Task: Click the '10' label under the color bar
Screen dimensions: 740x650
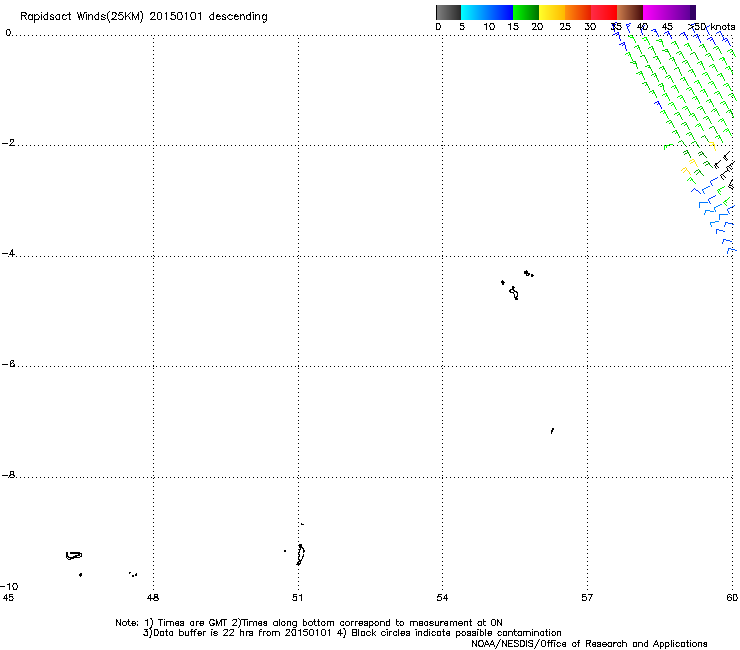Action: click(x=489, y=27)
